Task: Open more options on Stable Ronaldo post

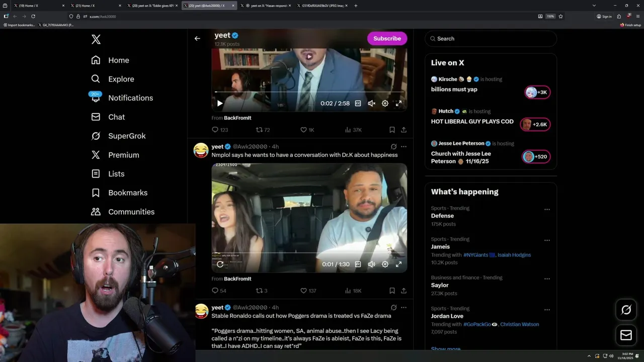Action: tap(404, 307)
